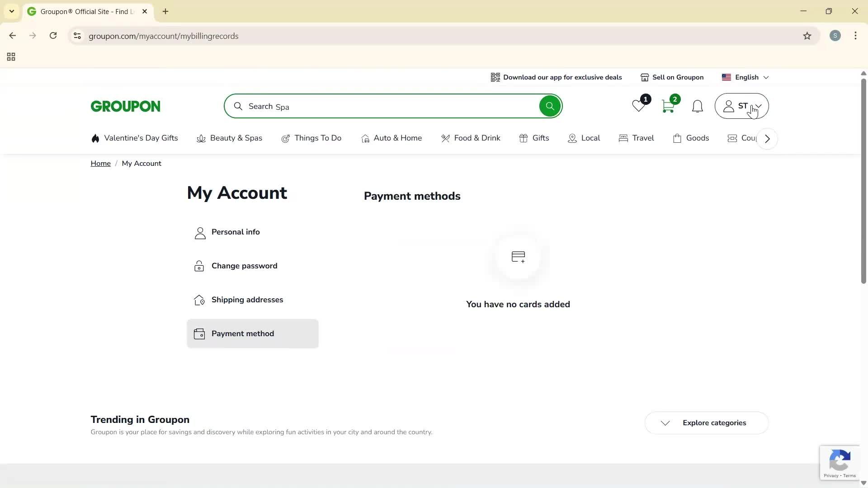Open the English language selector
The image size is (868, 488).
pyautogui.click(x=745, y=77)
